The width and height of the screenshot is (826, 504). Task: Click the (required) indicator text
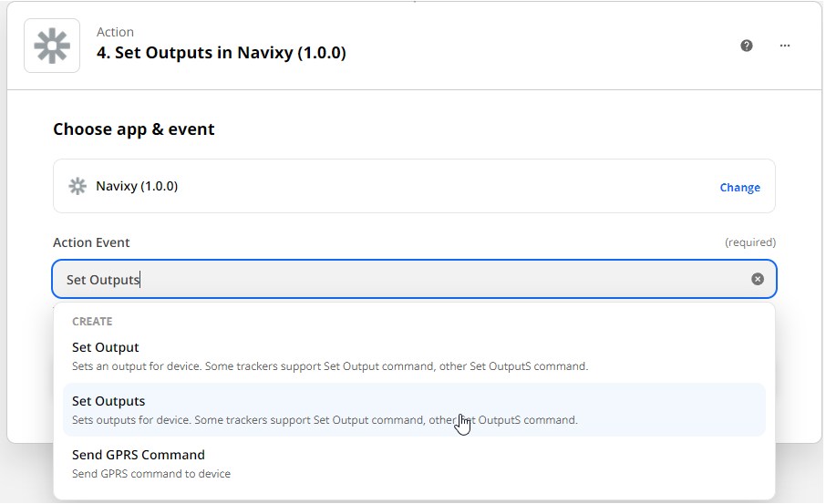(x=750, y=242)
